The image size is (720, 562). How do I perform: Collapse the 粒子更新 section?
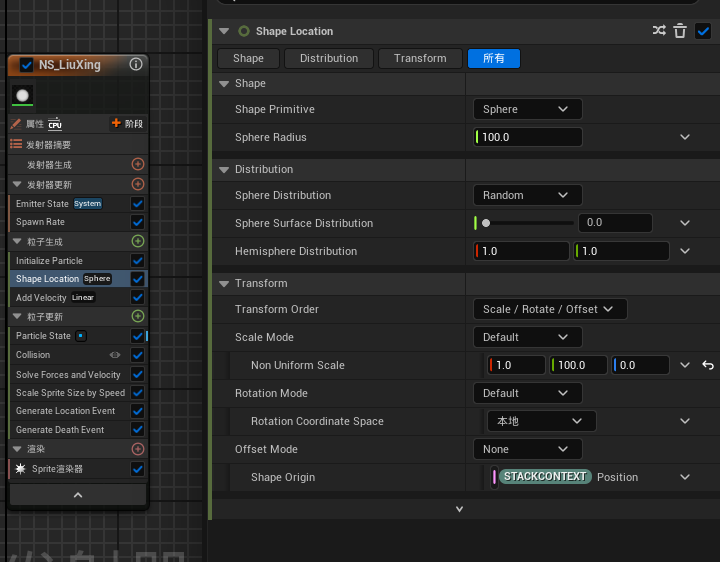17,316
